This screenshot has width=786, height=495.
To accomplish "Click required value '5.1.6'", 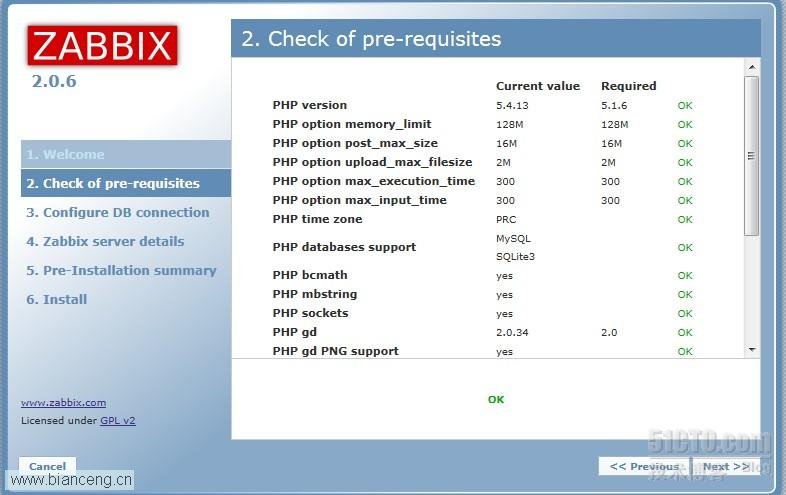I will coord(614,106).
